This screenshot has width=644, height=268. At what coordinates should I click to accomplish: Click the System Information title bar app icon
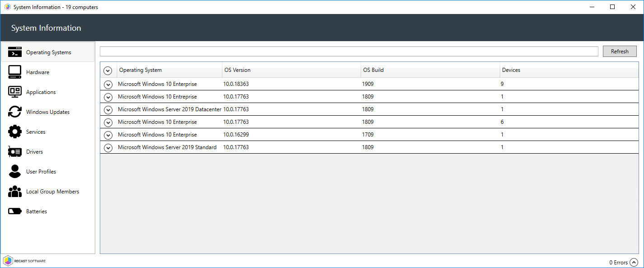pyautogui.click(x=7, y=7)
